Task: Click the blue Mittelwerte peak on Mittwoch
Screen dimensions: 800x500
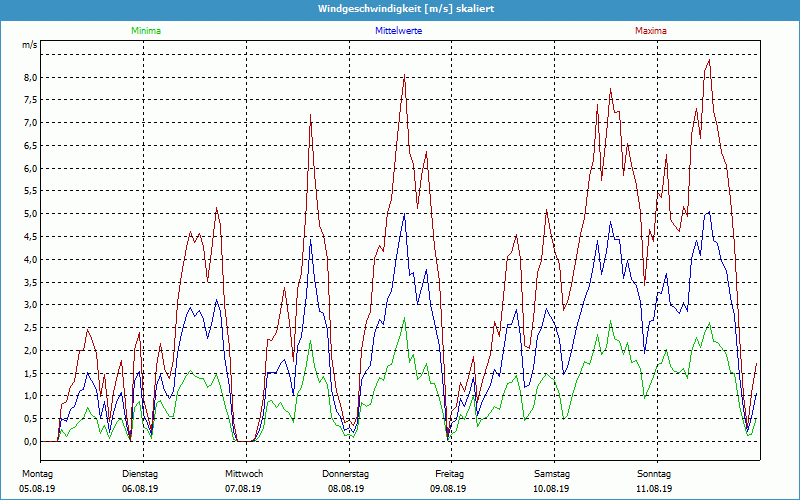Action: (x=310, y=240)
